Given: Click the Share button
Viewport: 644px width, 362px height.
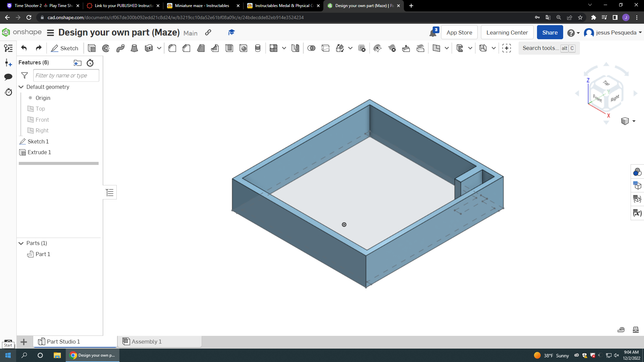Looking at the screenshot, I should point(550,32).
